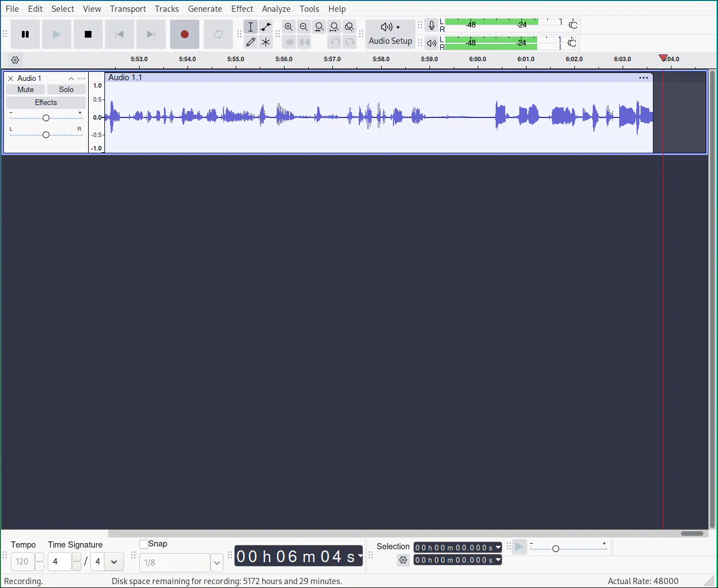Open the snap interval dropdown
718x588 pixels.
coord(217,562)
